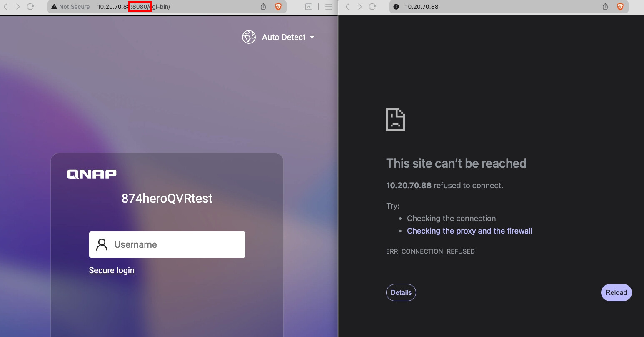Open the hamburger menu in left browser

tap(329, 7)
